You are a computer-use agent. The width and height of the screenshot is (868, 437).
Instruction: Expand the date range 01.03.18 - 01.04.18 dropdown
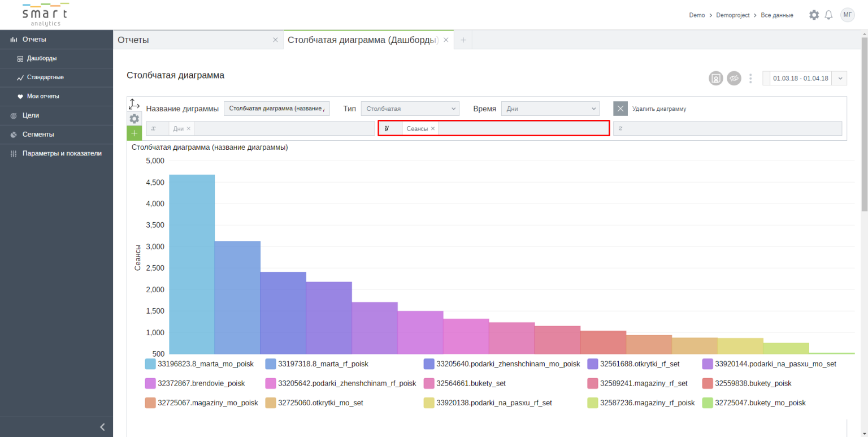click(839, 79)
